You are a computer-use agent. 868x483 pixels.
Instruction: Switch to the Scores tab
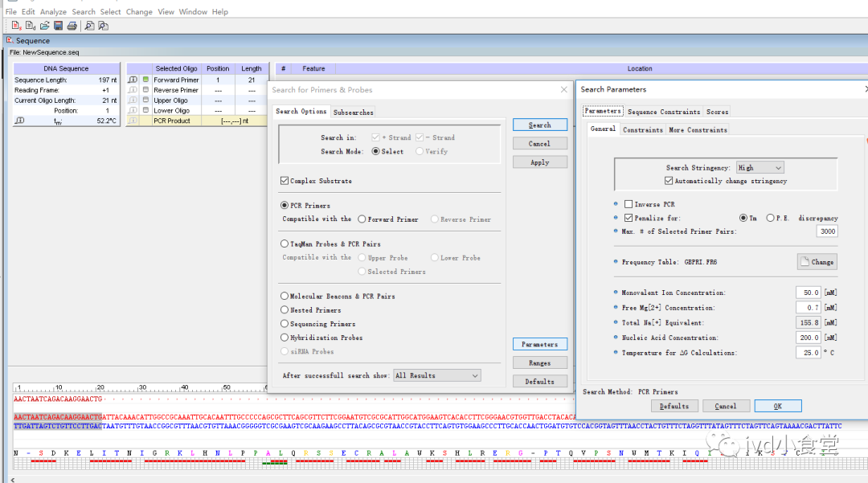(x=718, y=112)
